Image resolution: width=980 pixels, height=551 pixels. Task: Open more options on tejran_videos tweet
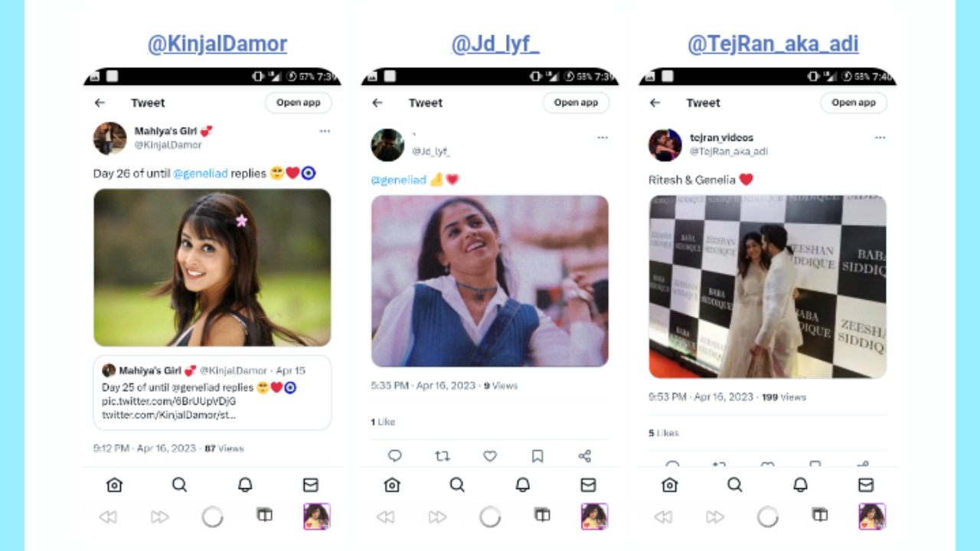(x=880, y=138)
